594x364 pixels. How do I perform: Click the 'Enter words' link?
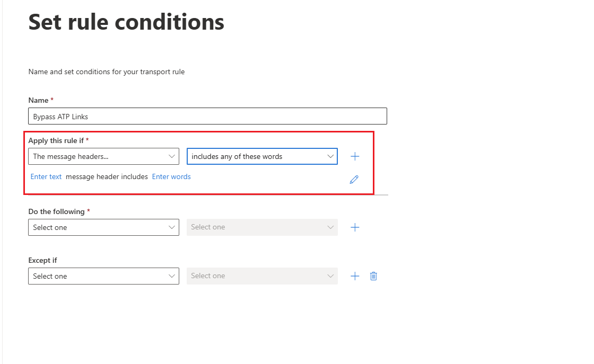(171, 177)
